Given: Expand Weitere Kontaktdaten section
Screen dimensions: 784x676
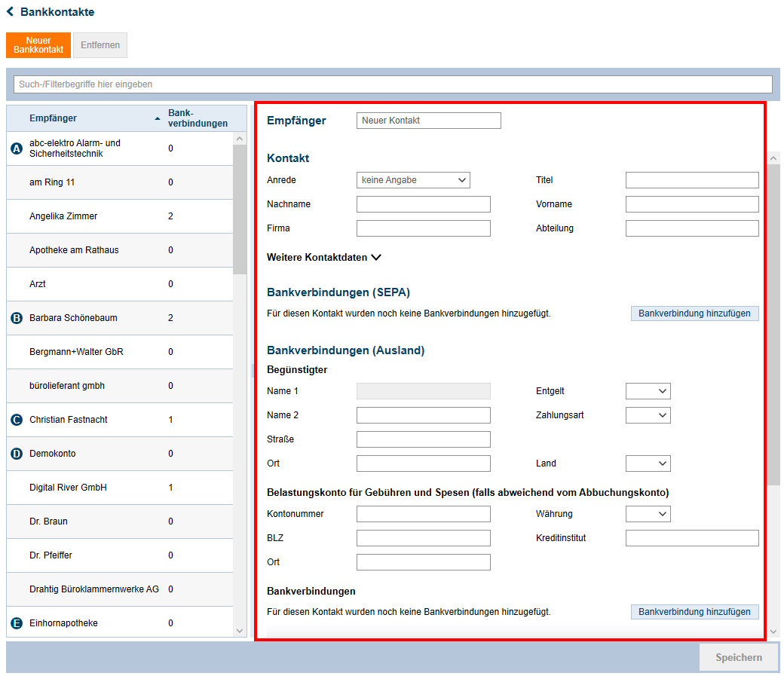Looking at the screenshot, I should point(324,258).
